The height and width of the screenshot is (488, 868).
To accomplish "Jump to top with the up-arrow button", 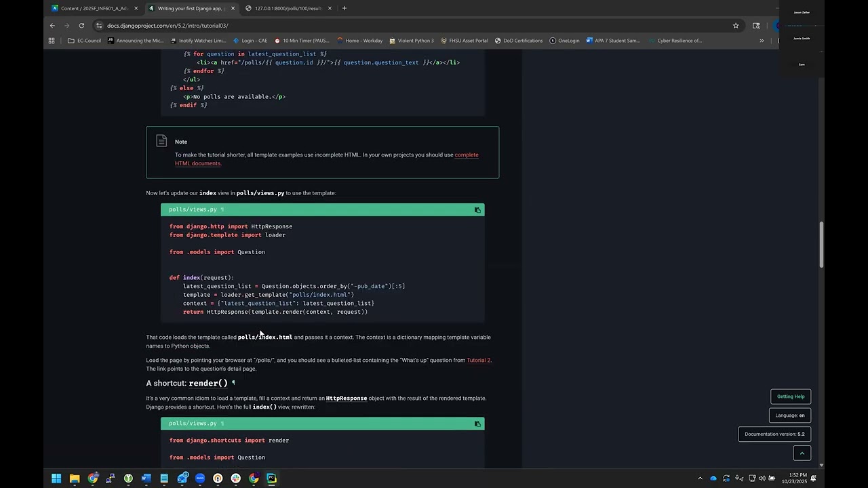I will (x=802, y=453).
